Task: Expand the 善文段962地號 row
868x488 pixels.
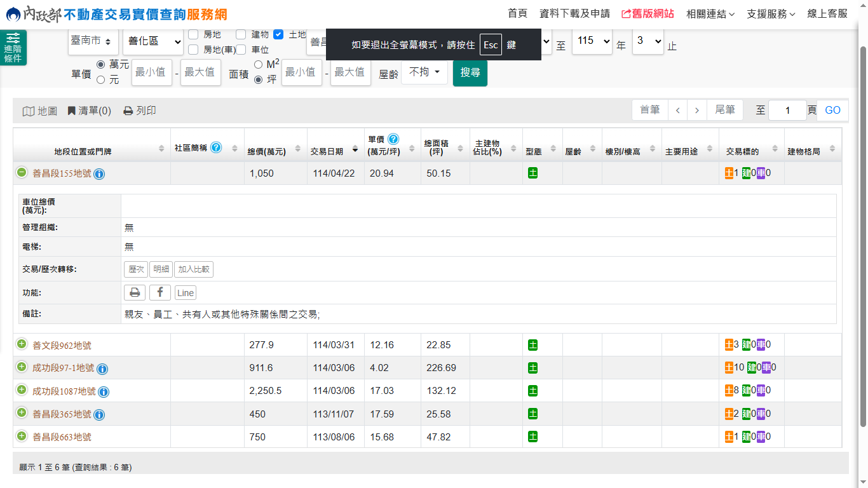Action: click(x=22, y=344)
